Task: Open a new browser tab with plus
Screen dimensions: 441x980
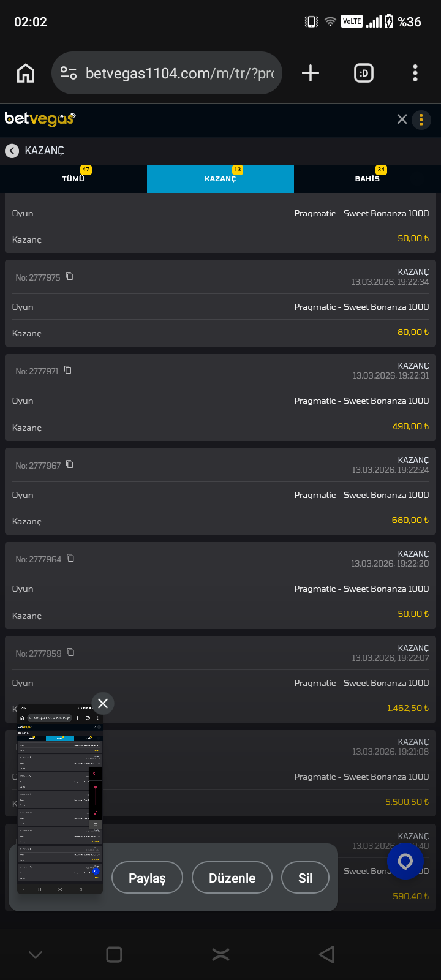Action: pos(311,73)
